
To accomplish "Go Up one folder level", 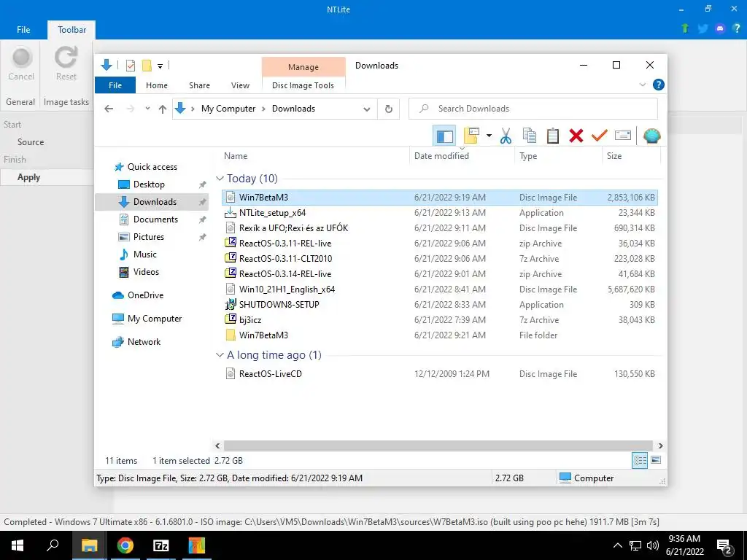I will [x=163, y=109].
